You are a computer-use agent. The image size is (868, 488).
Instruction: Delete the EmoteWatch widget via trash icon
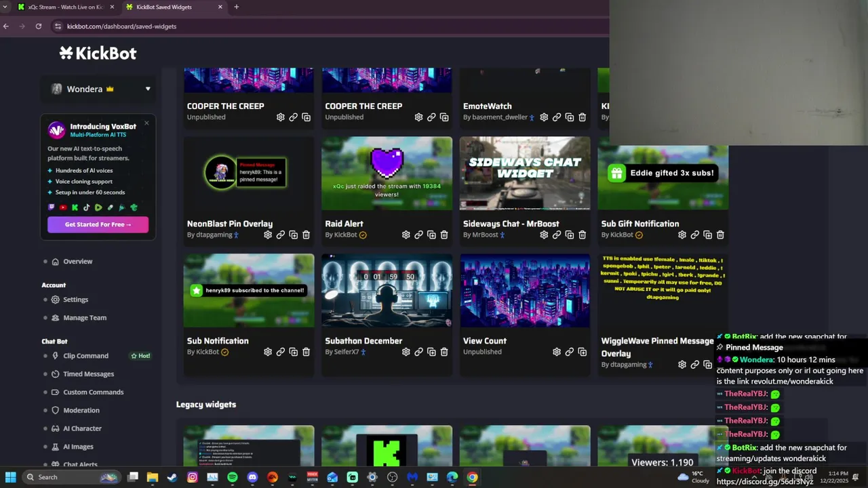[582, 117]
